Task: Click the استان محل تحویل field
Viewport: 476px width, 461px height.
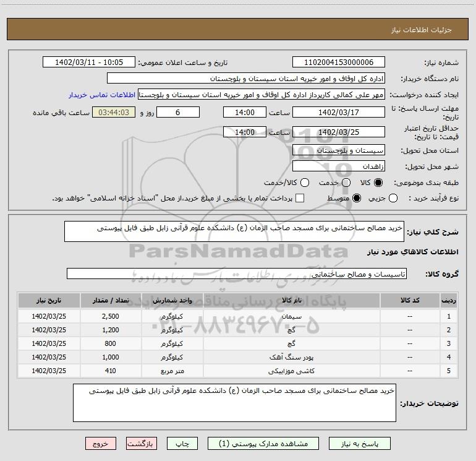Action: pos(339,150)
